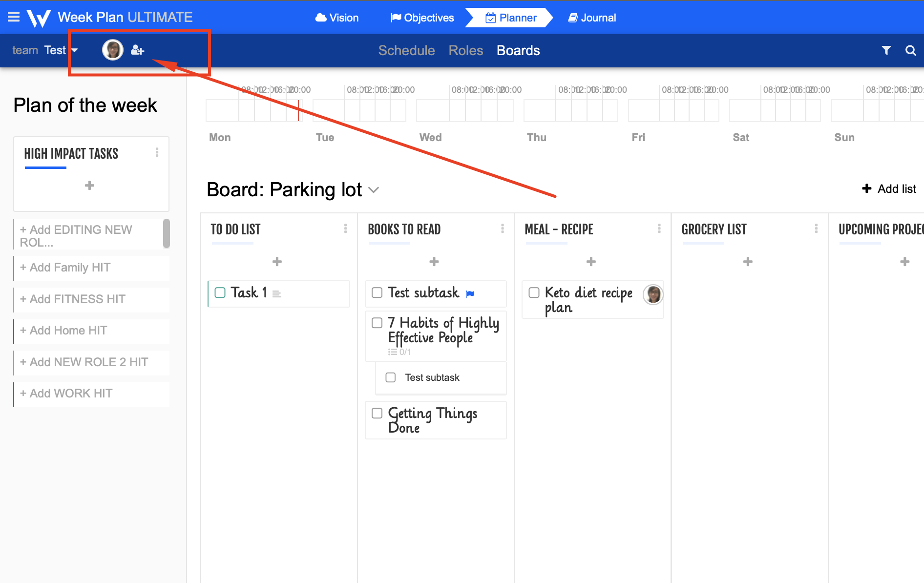Click assignee avatar on Keto diet card
This screenshot has width=924, height=583.
pos(653,294)
